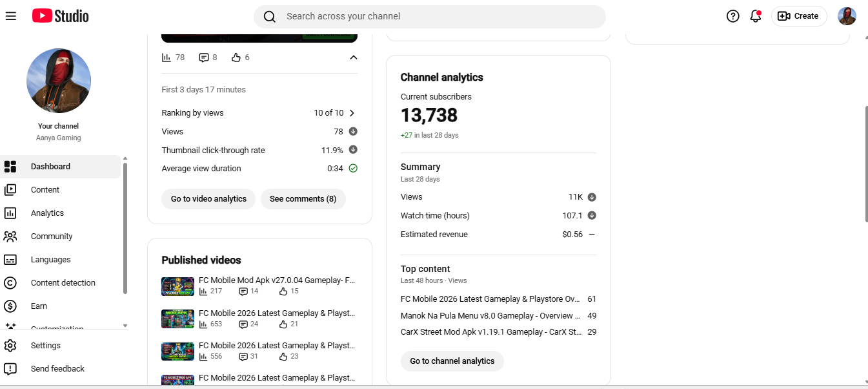Click the thumbnail of video with 556 views
The height and width of the screenshot is (389, 868).
177,351
